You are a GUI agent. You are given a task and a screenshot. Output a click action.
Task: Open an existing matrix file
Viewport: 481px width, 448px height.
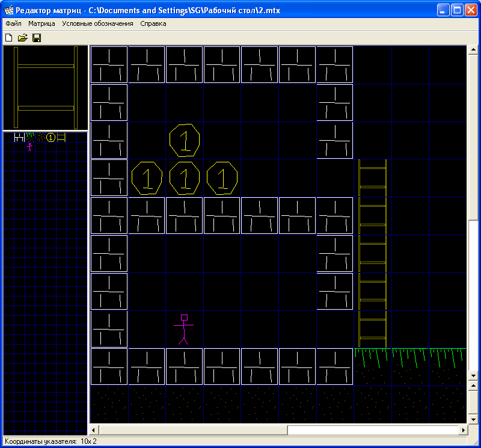pos(23,38)
